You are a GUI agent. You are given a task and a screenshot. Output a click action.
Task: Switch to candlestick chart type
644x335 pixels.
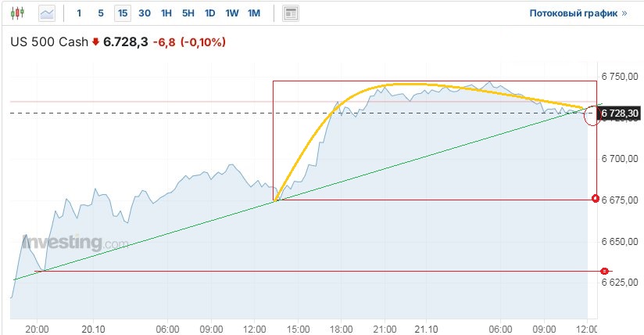[18, 13]
